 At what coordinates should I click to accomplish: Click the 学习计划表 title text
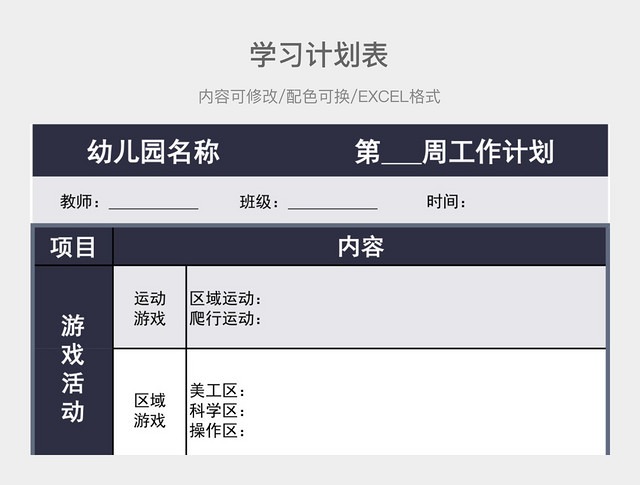point(319,55)
